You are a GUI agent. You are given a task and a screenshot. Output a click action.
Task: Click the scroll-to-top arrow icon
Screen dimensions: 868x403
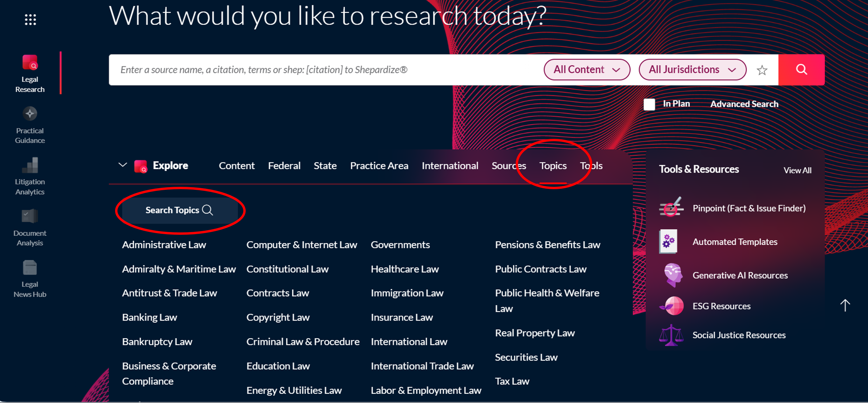point(845,305)
